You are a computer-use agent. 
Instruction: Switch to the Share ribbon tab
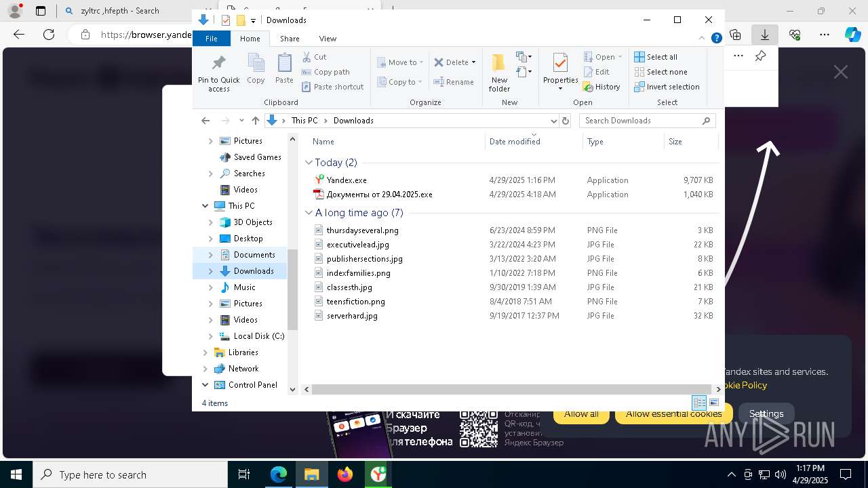coord(290,39)
